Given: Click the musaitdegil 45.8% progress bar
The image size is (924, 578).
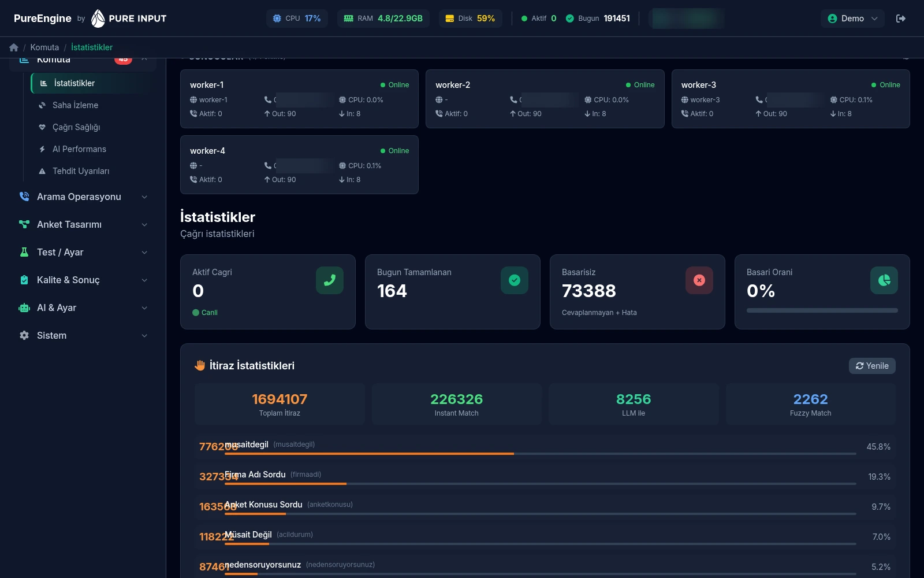Looking at the screenshot, I should tap(541, 454).
